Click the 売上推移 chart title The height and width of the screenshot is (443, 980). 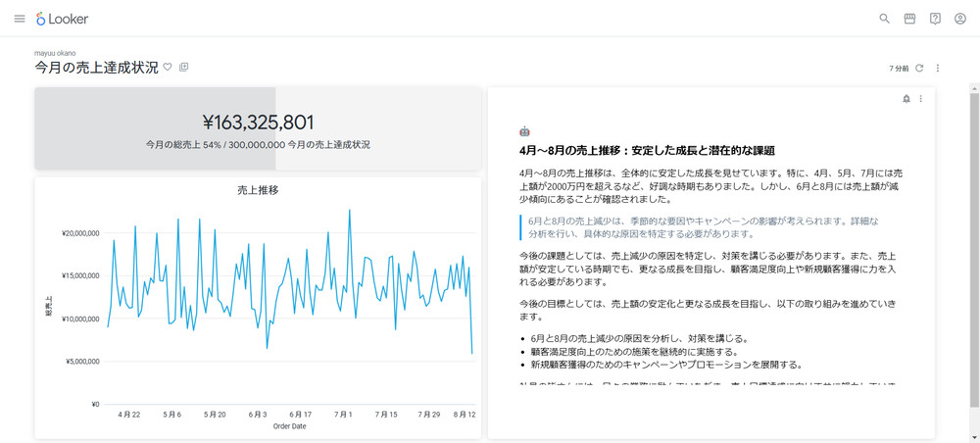[x=258, y=190]
